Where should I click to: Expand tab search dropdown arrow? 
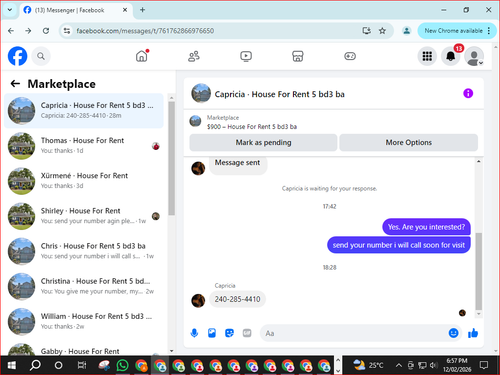(10, 10)
